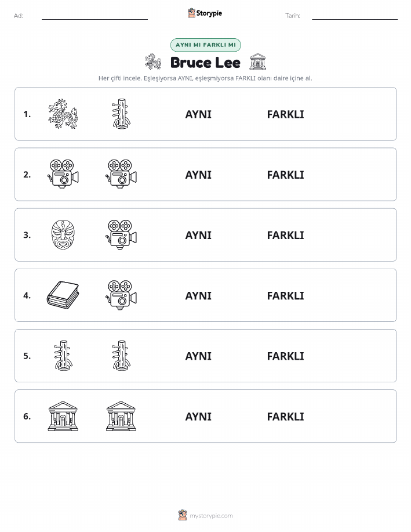The height and width of the screenshot is (532, 411).
Task: Mark AYNI in row 6
Action: pos(198,417)
